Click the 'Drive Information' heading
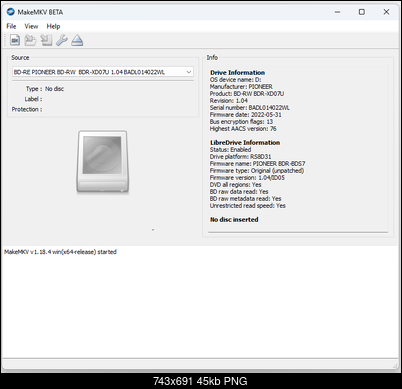Screen dimensions: 402x389 pyautogui.click(x=237, y=73)
